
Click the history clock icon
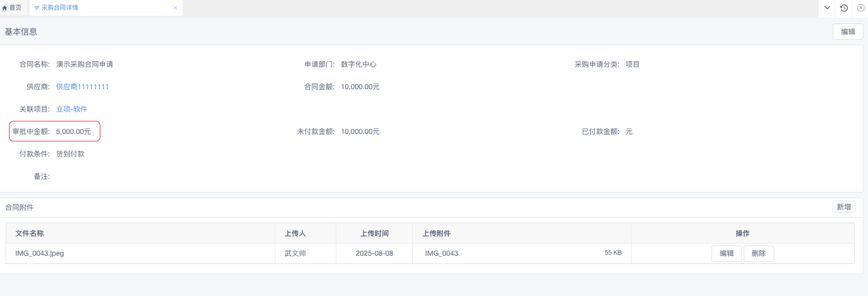[x=844, y=8]
